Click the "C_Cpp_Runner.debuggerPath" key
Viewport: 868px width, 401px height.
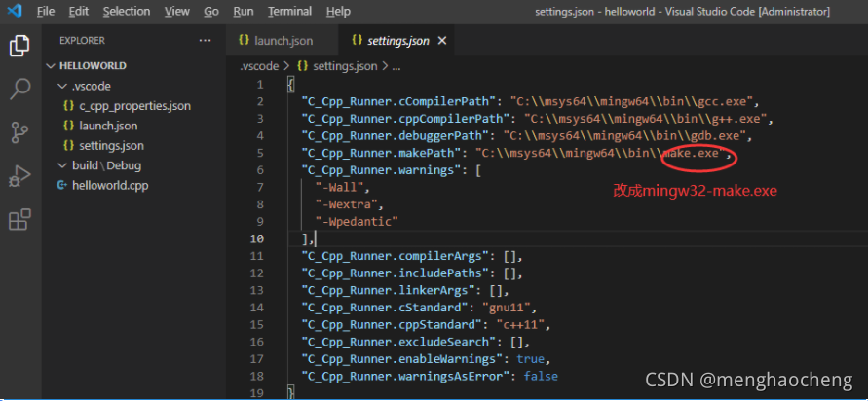coord(396,136)
